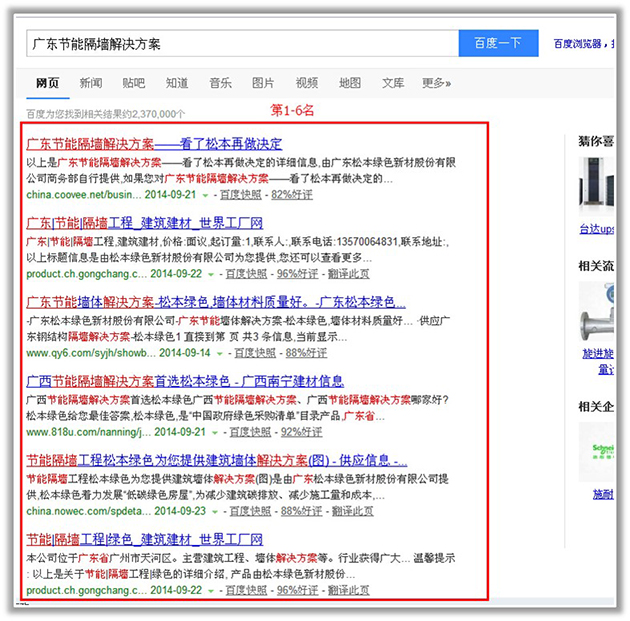This screenshot has width=630, height=621.
Task: Switch to the 地图 tab
Action: pos(350,83)
